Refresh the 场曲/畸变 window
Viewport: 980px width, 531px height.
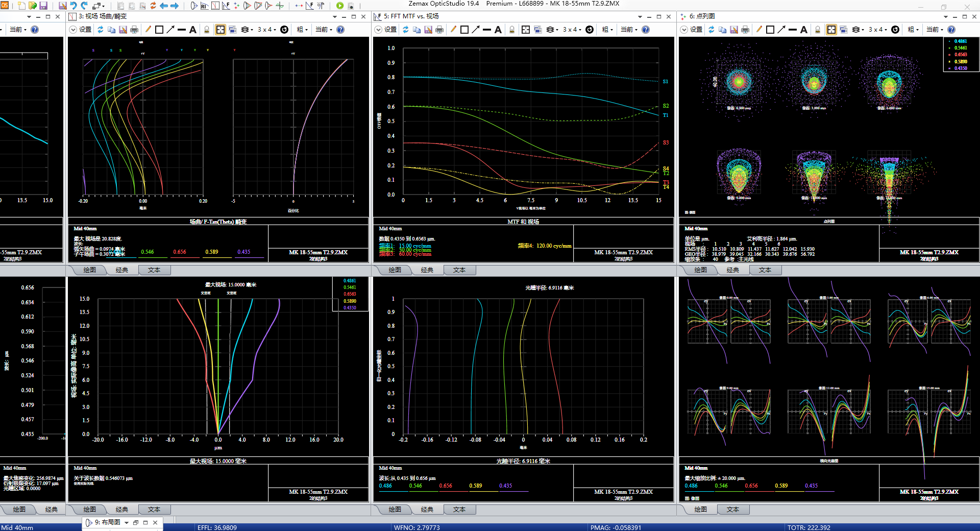point(101,30)
